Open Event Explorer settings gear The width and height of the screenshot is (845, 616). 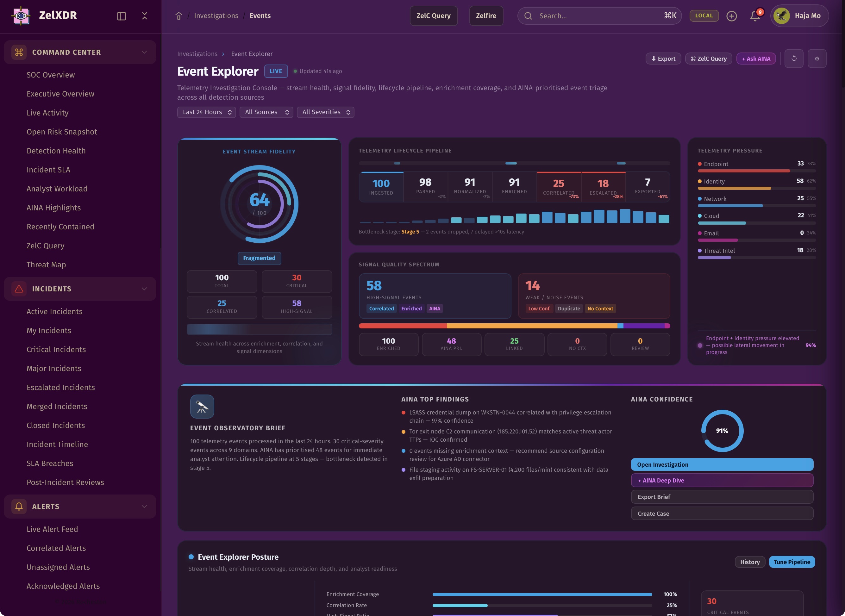[817, 59]
